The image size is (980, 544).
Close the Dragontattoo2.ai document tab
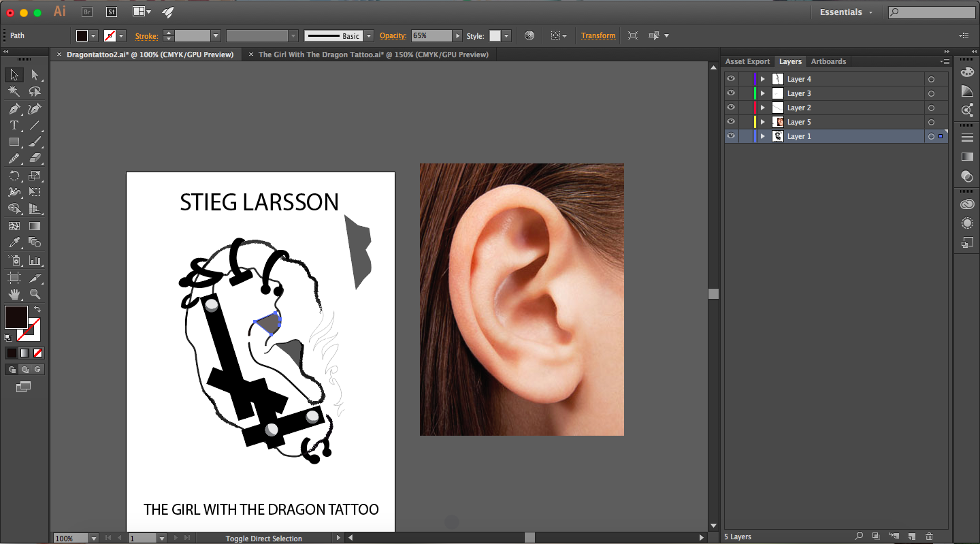pyautogui.click(x=59, y=54)
